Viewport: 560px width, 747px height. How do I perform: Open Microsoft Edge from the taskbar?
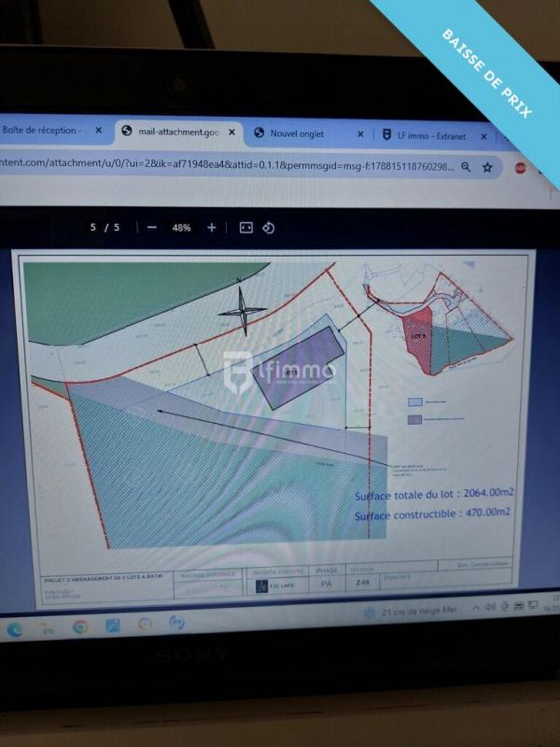tap(15, 630)
